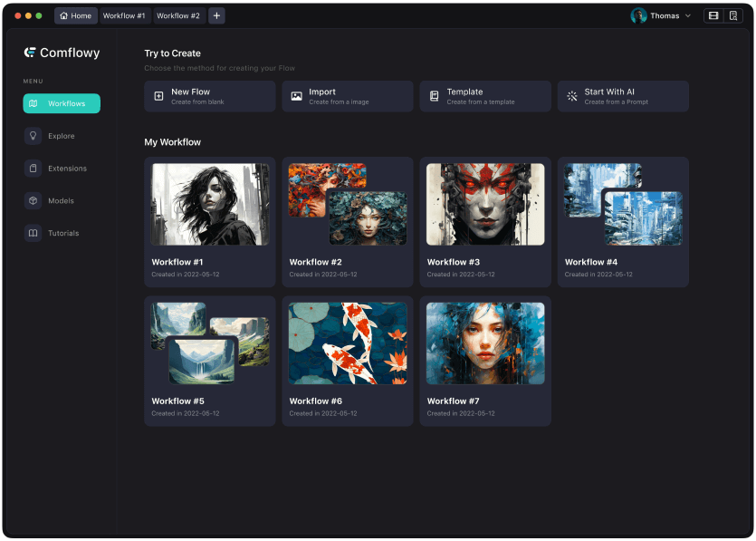756x541 pixels.
Task: Open Workflow #6 koi fish thumbnail
Action: 348,343
